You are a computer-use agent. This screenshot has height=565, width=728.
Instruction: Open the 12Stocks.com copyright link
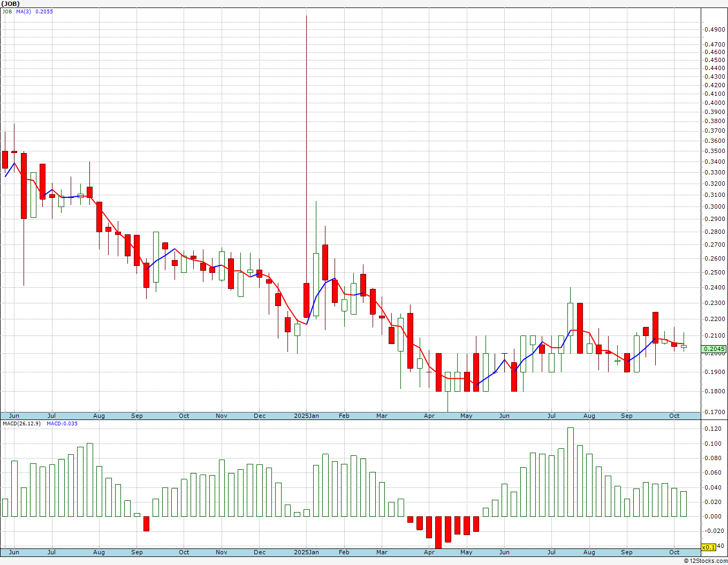point(706,561)
